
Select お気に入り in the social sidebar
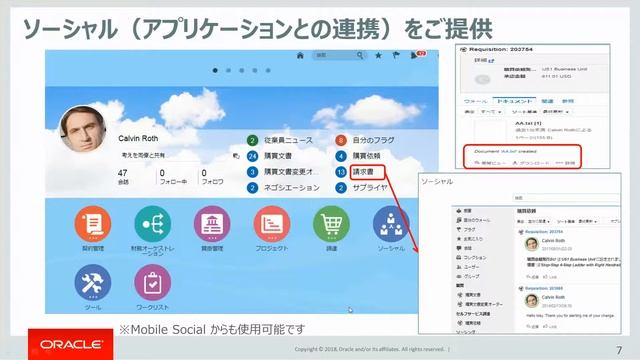pos(473,239)
